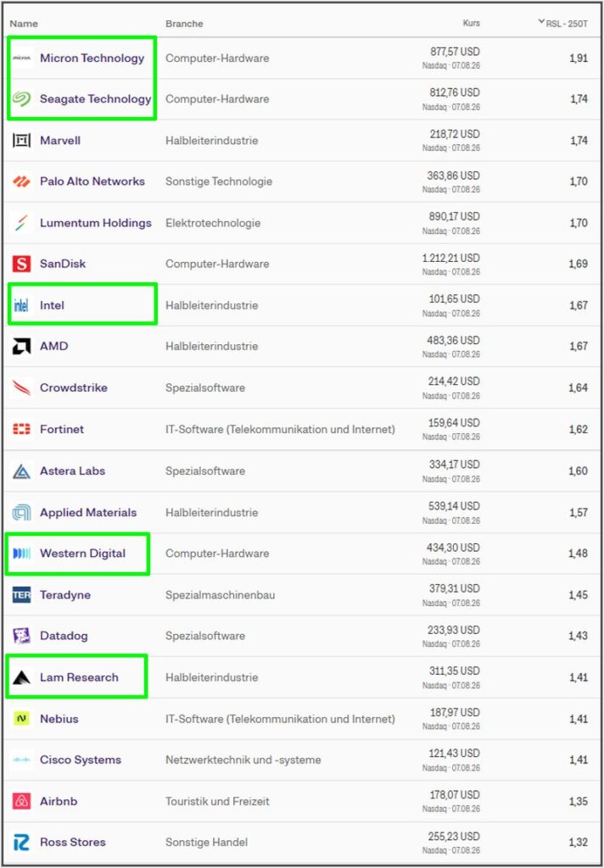Screen dimensions: 604x868
Task: Click Netzwerktechnik und -systeme in Cisco row
Action: point(243,760)
